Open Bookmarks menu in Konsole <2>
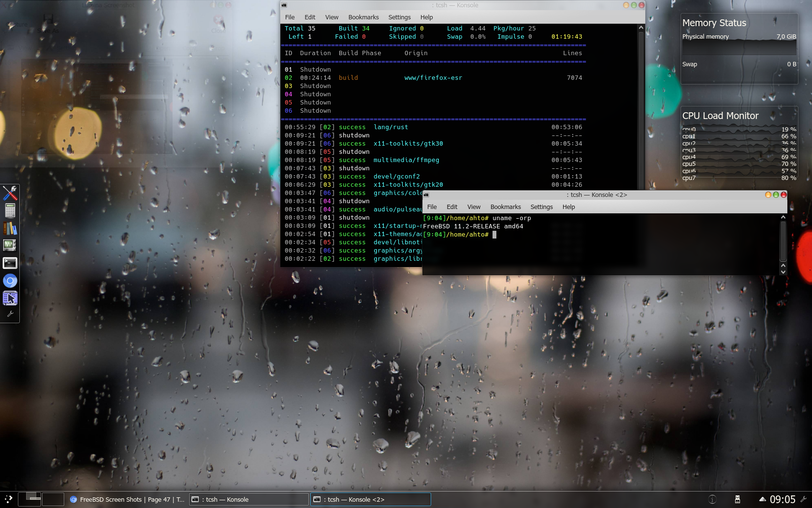This screenshot has width=812, height=508. click(505, 207)
